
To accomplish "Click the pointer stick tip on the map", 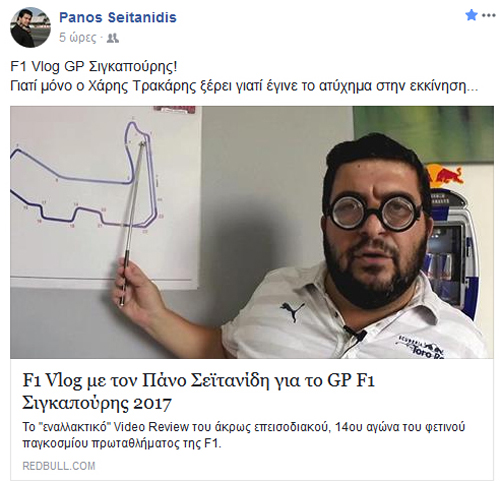I will tap(142, 144).
